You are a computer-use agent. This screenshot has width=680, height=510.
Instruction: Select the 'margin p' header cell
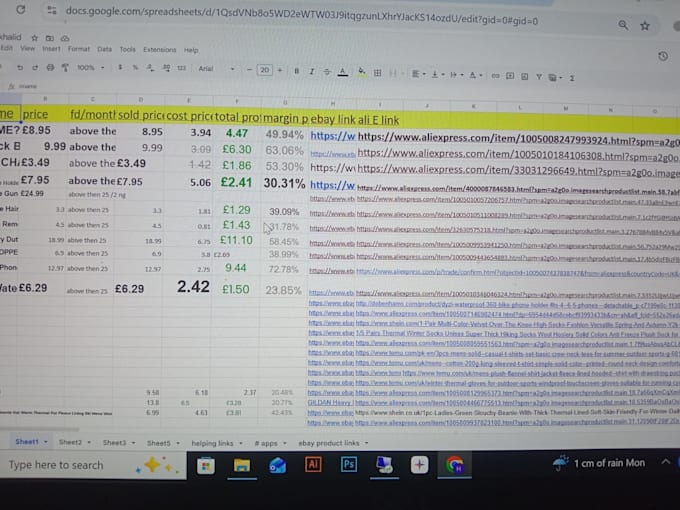(x=284, y=118)
